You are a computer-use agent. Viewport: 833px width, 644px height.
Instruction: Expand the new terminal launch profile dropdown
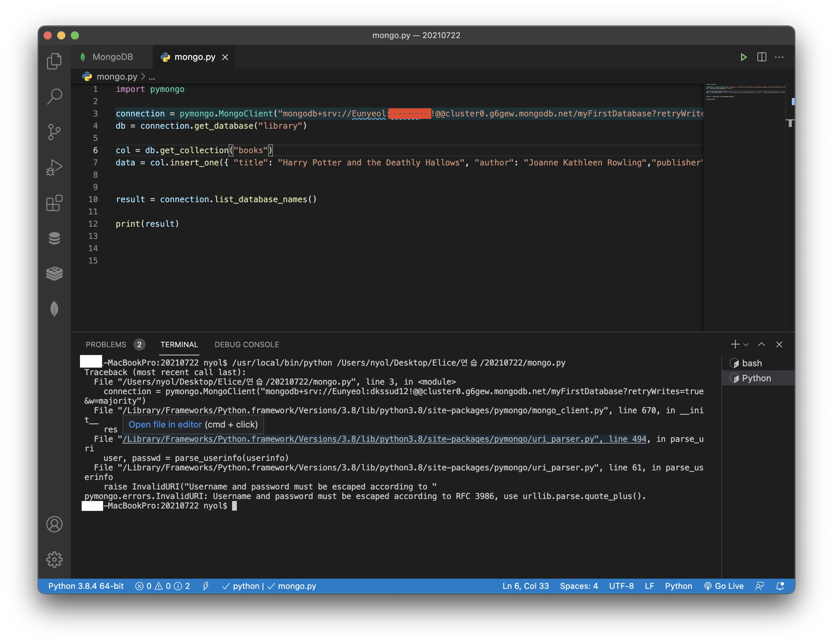click(x=746, y=344)
